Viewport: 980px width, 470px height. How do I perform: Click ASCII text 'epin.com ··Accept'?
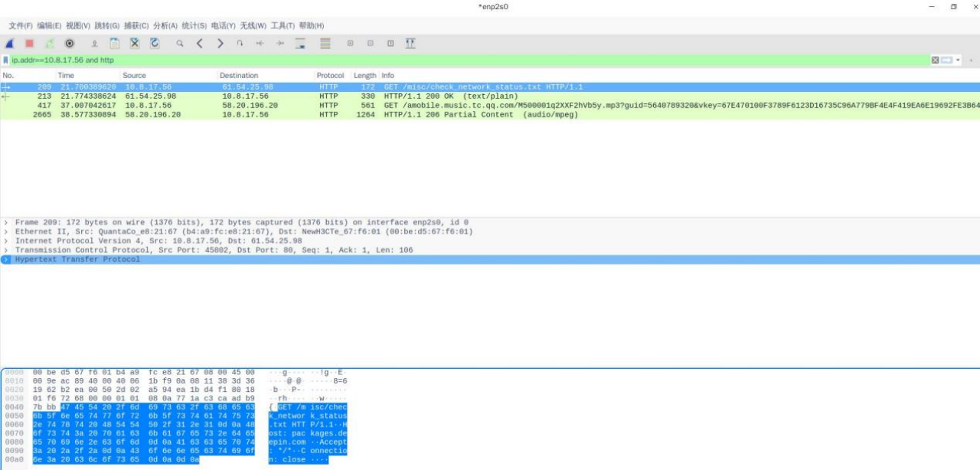307,442
